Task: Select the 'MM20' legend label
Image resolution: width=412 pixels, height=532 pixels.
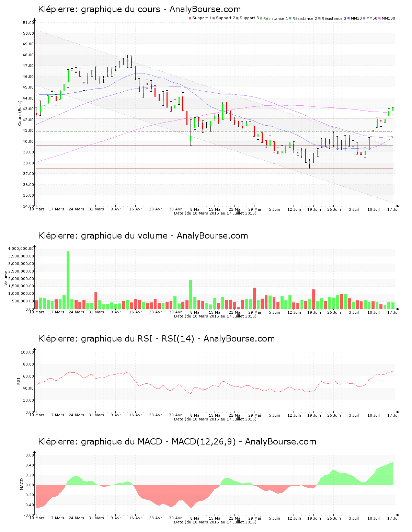Action: click(356, 18)
